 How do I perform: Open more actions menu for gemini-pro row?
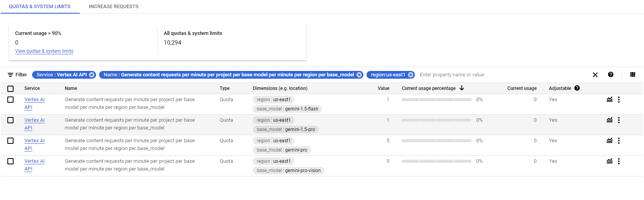point(619,141)
